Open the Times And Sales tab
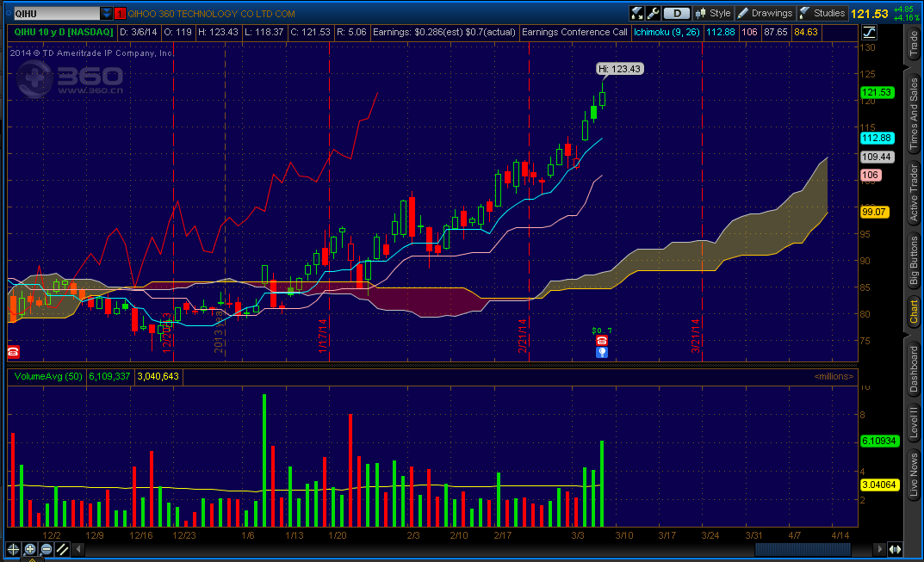The width and height of the screenshot is (924, 562). (914, 113)
